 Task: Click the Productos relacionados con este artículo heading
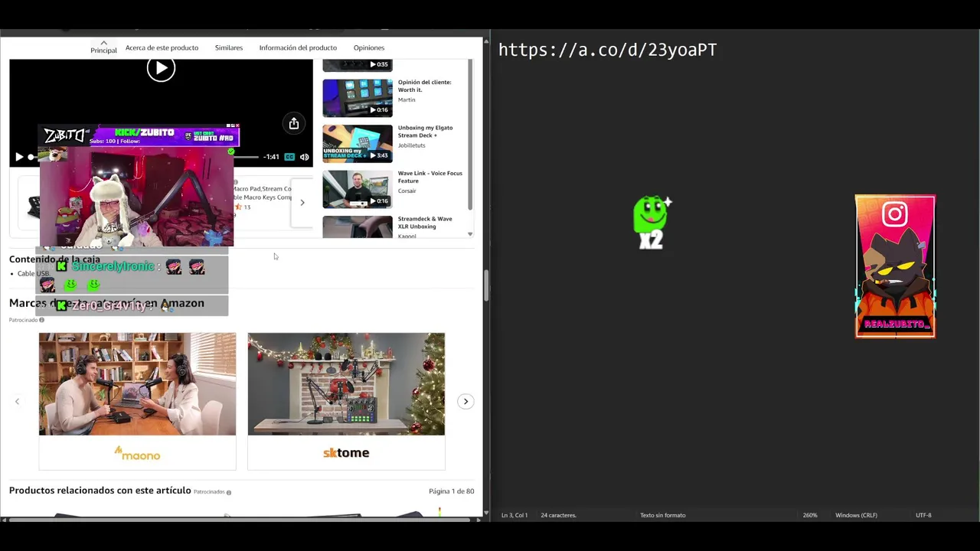pyautogui.click(x=100, y=491)
